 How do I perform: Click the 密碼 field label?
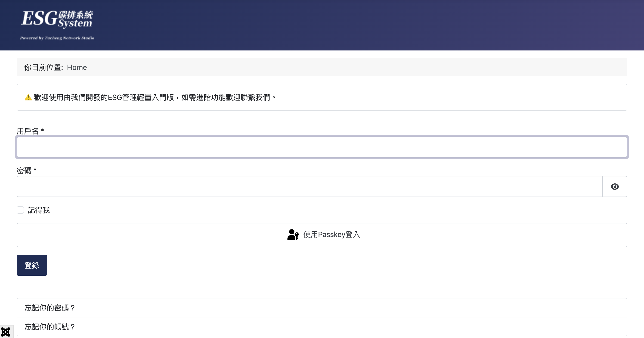24,170
